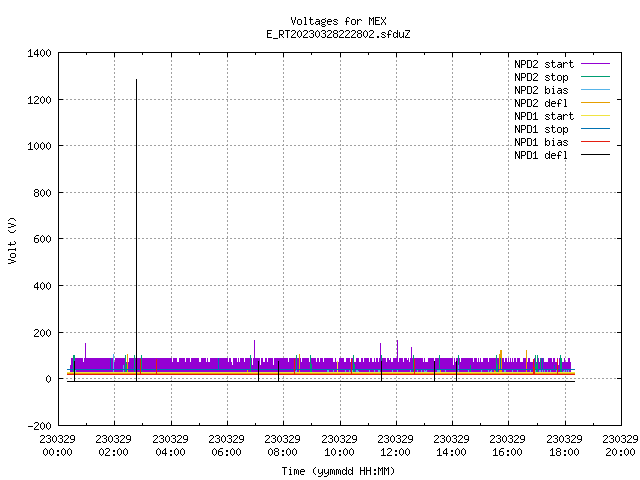Viewport: 640px width, 480px height.
Task: Click the 230329 08:00 x-axis tick label
Action: tap(282, 446)
